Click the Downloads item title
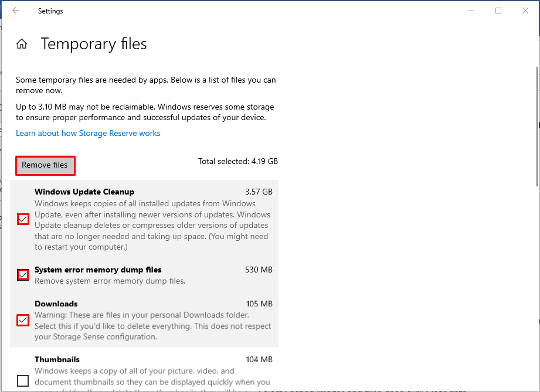Viewport: 540px width, 392px height. click(56, 304)
